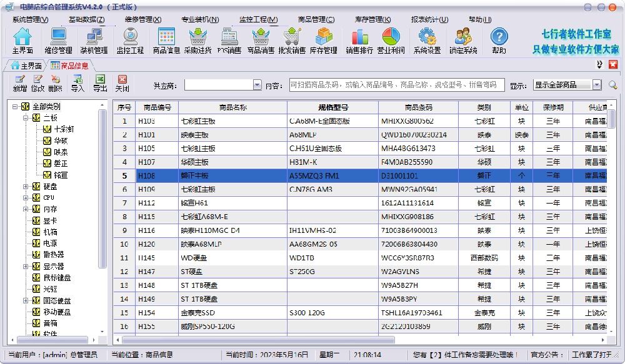Image resolution: width=625 pixels, height=364 pixels.
Task: Select the 七彩虹 category in tree
Action: [x=64, y=129]
